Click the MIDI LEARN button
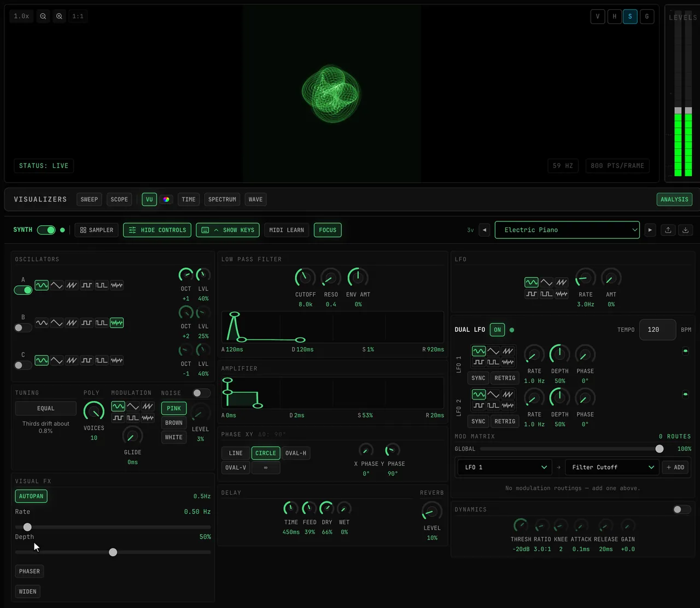The height and width of the screenshot is (608, 700). tap(287, 230)
